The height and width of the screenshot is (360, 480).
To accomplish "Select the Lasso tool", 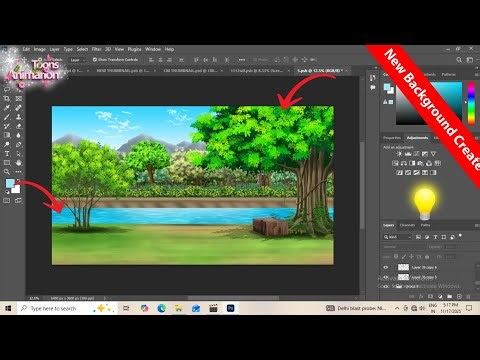I will (7, 89).
